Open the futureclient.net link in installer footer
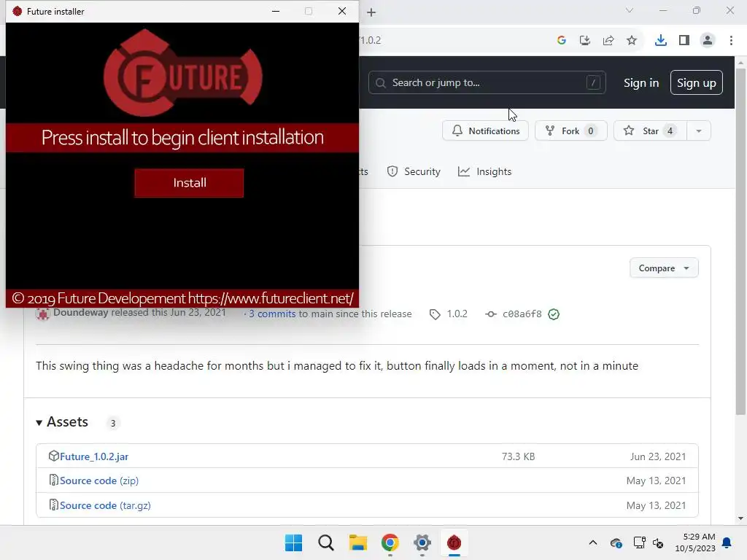747x560 pixels. click(271, 298)
